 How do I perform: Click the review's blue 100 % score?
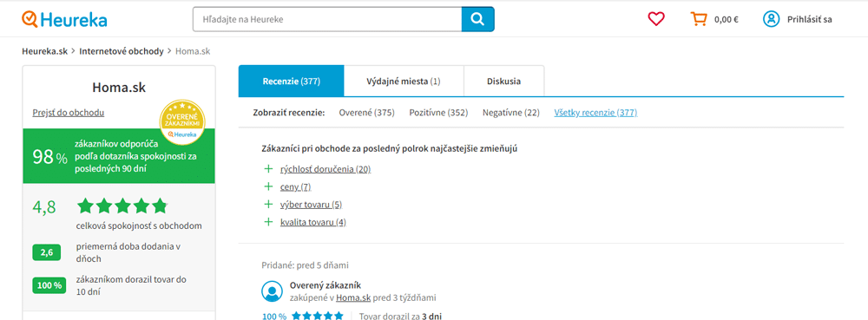point(274,317)
